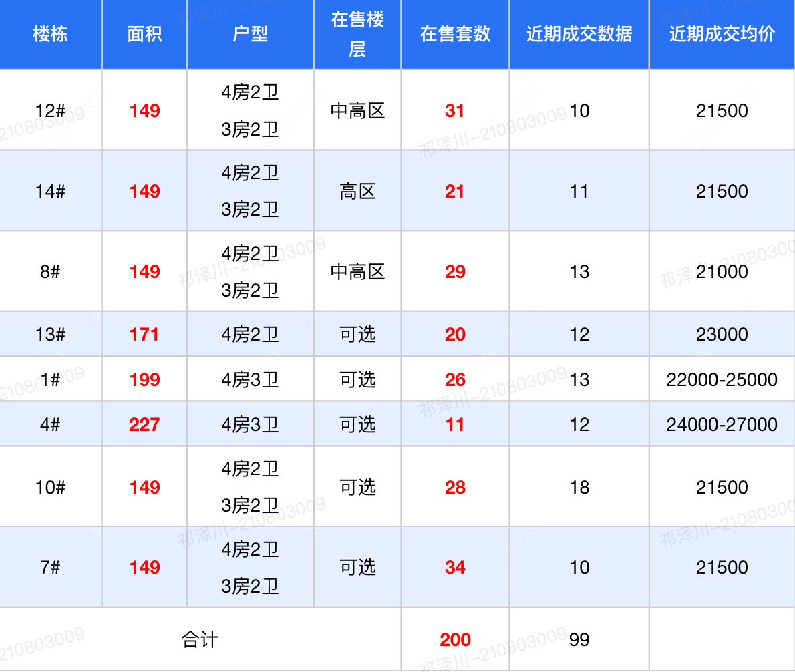Screen dimensions: 795x672
Task: Select the 高区 floor cell
Action: click(357, 192)
